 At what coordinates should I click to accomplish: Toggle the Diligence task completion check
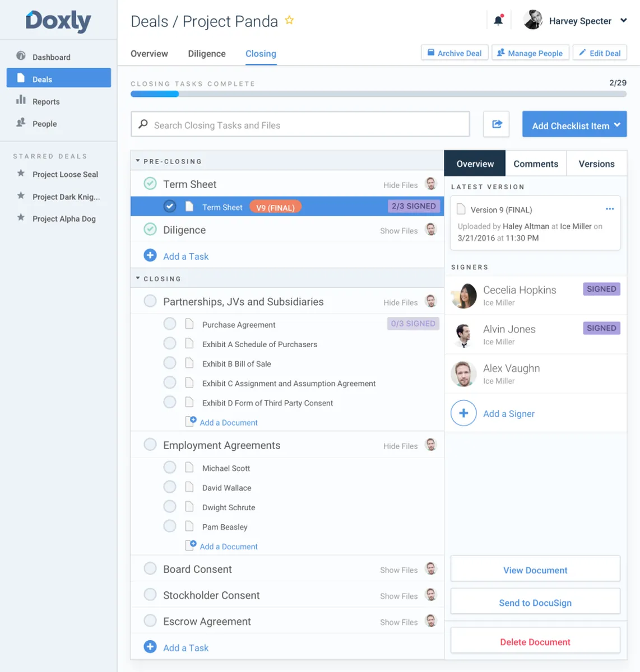150,229
